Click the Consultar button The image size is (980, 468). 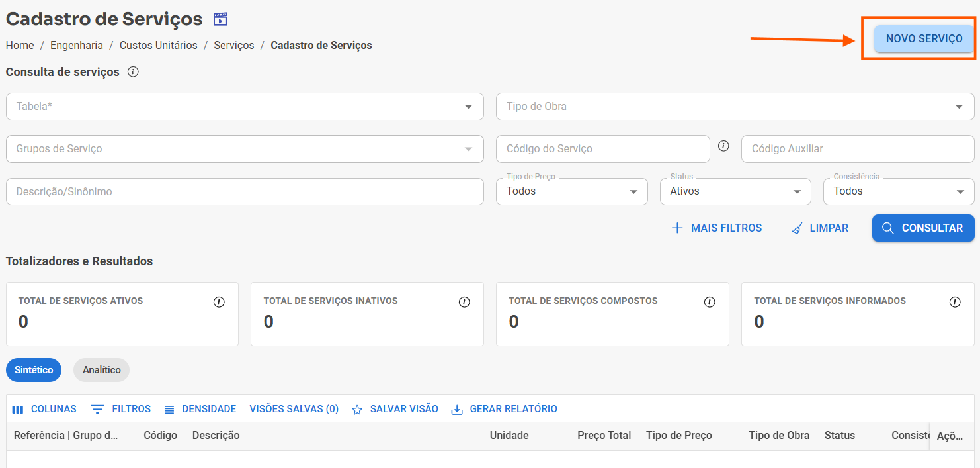(x=923, y=228)
